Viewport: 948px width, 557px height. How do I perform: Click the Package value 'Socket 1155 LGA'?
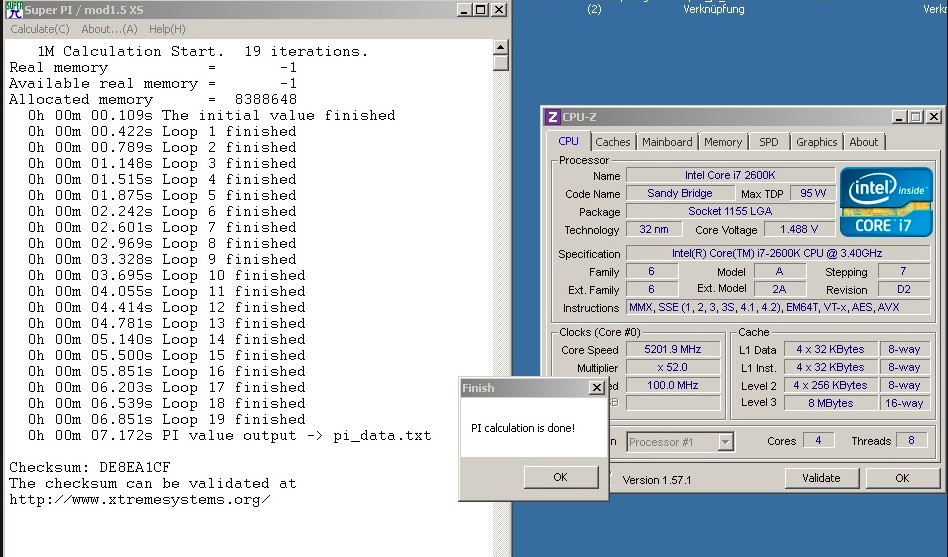click(730, 211)
